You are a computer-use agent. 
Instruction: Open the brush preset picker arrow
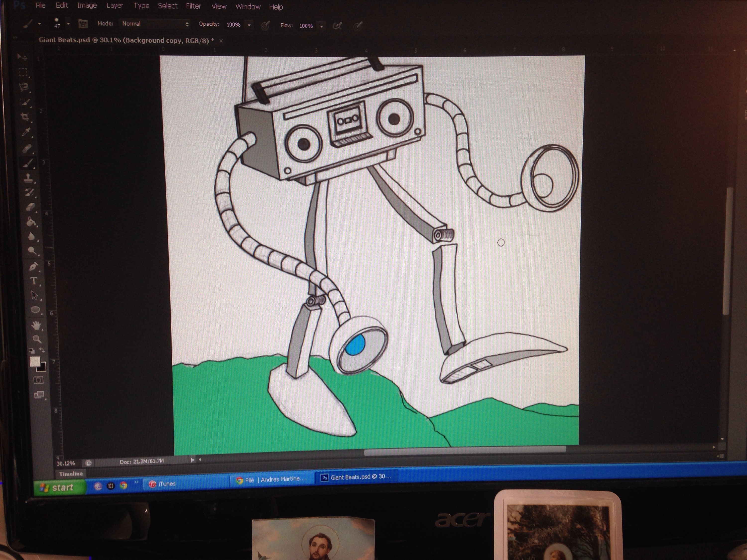click(x=68, y=24)
